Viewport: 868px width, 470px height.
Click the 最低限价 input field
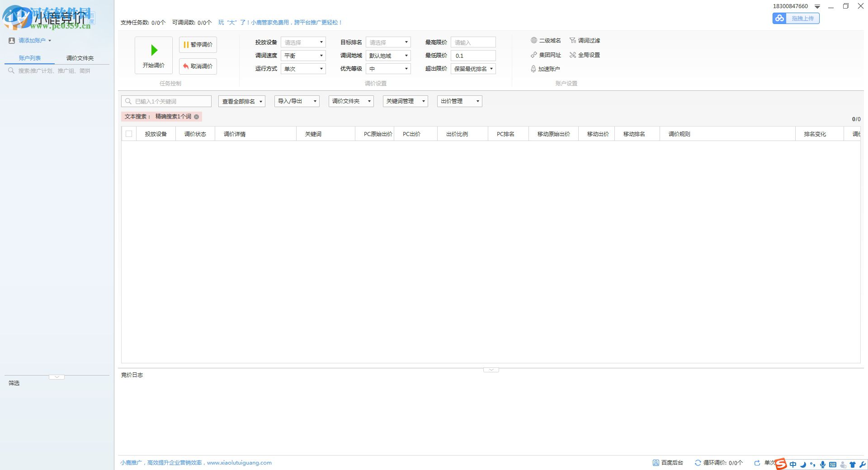(473, 56)
